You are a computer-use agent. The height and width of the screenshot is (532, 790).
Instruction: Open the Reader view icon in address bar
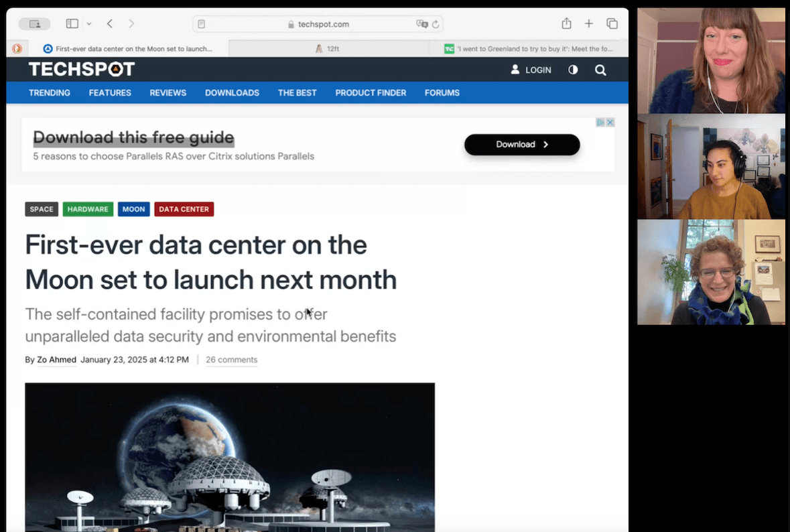tap(202, 23)
